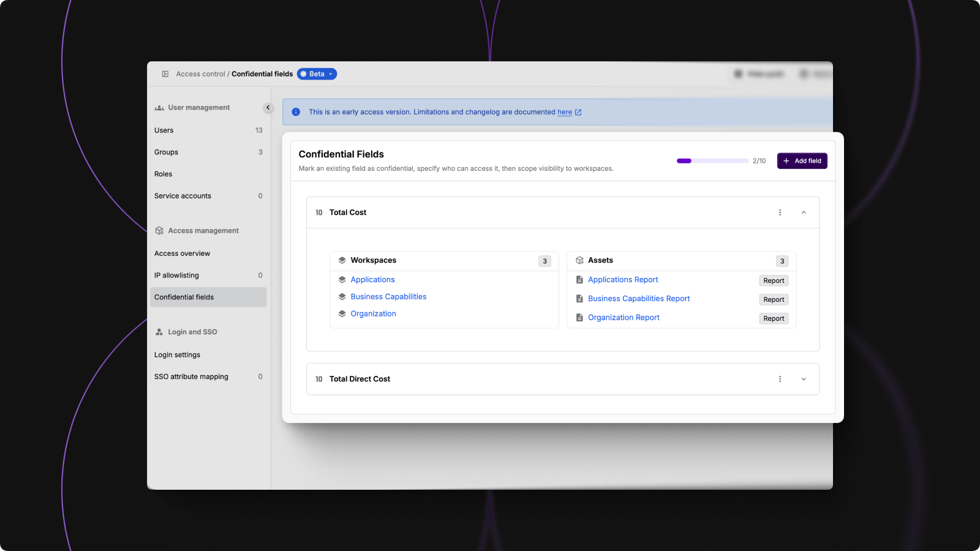Collapse the sidebar with the chevron arrow

pyautogui.click(x=268, y=108)
